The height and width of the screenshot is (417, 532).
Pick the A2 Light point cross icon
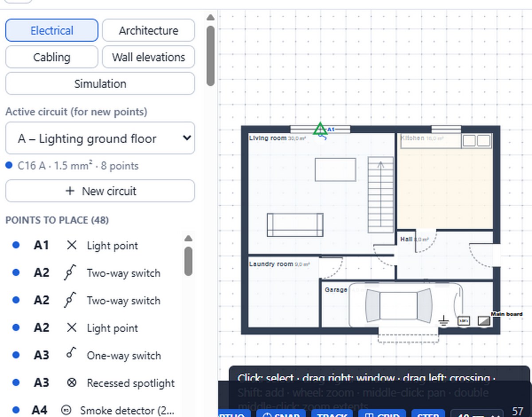click(71, 328)
